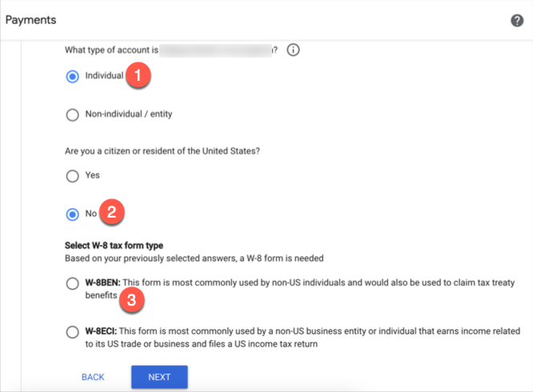Click the red step 3 badge

pos(131,300)
